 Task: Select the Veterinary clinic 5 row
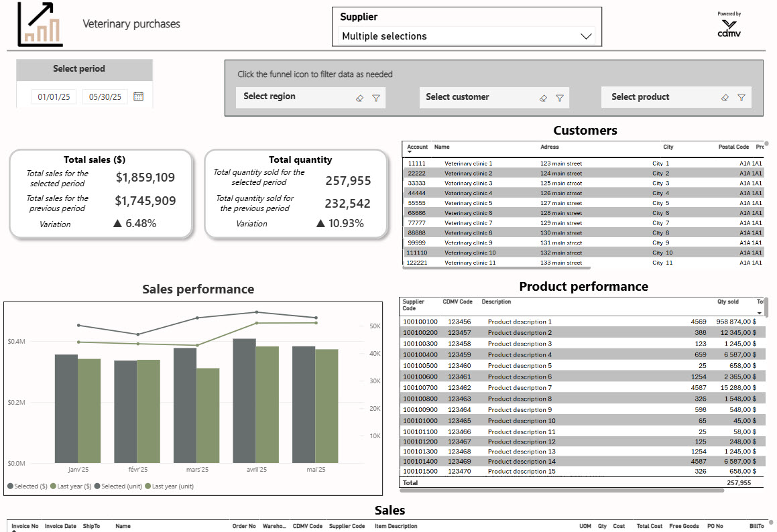468,203
